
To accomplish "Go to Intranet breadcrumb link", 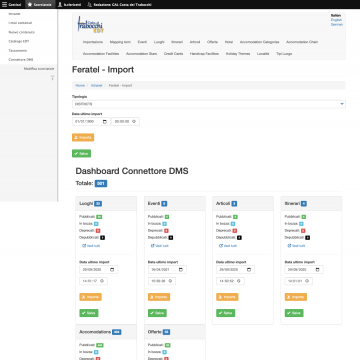I will 97,86.
